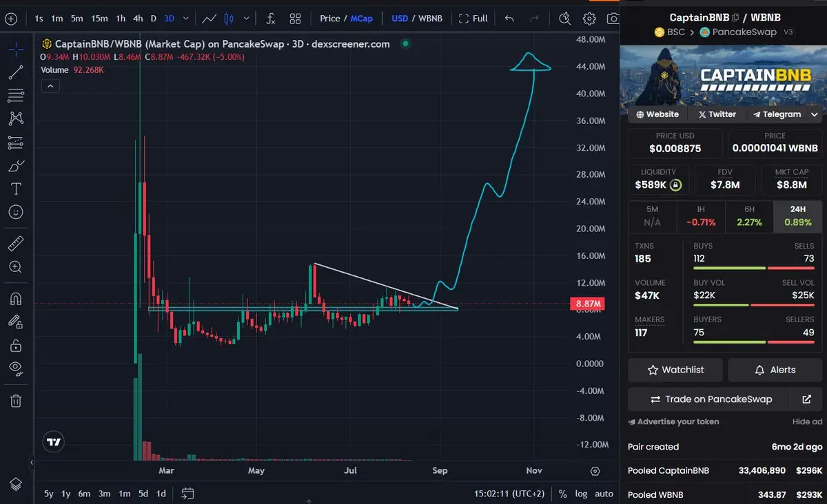The height and width of the screenshot is (504, 827).
Task: Select the brush drawing tool
Action: coord(16,166)
